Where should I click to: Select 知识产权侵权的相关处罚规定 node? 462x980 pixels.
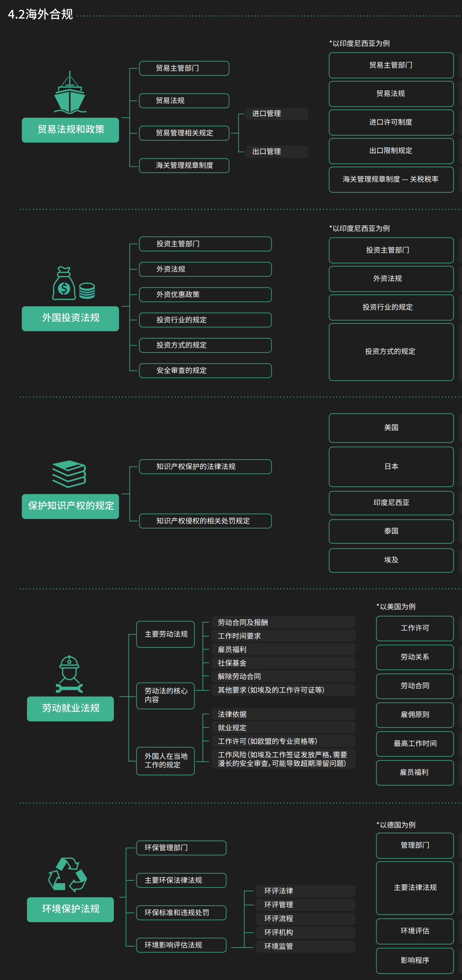click(205, 521)
